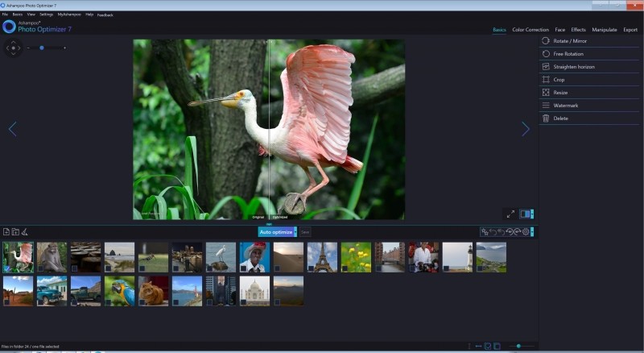Click the Save button
The image size is (644, 353).
click(x=305, y=232)
